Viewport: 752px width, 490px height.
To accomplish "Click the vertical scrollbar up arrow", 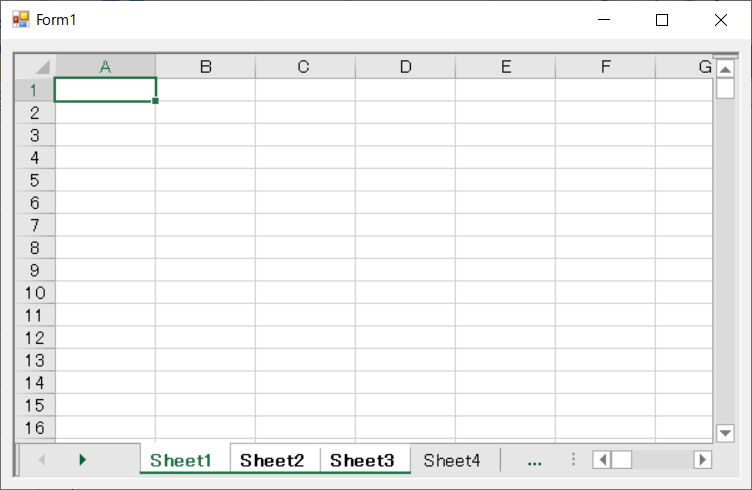I will click(726, 69).
